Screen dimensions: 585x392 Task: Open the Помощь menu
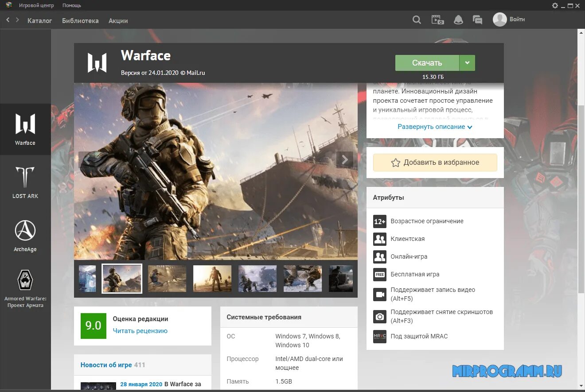click(x=72, y=5)
